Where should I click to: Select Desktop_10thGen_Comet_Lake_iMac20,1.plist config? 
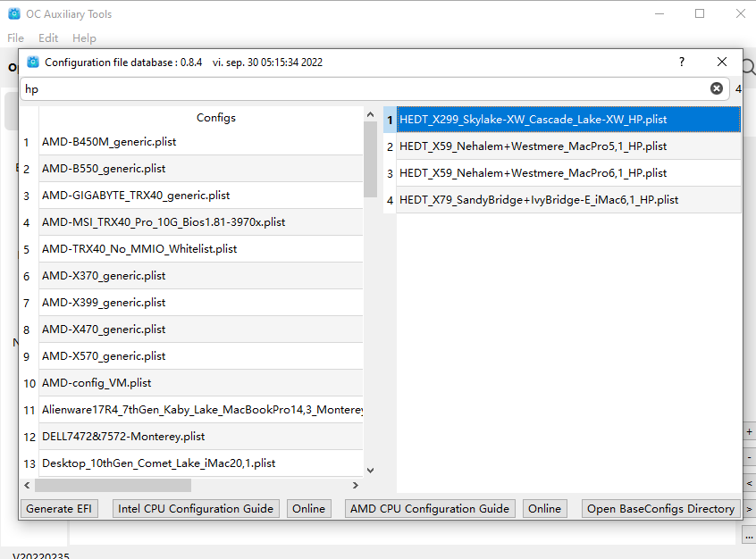pyautogui.click(x=201, y=463)
